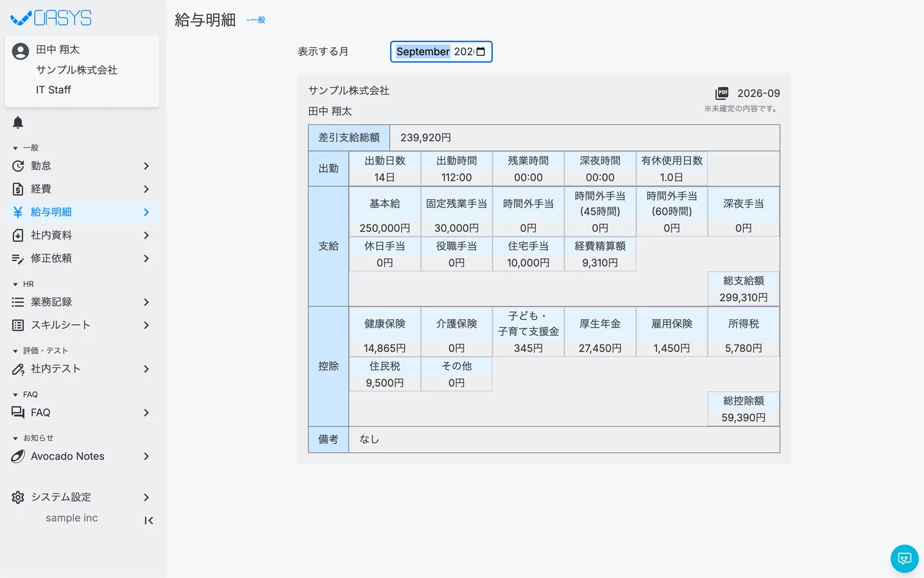
Task: Collapse the 評価・テスト section
Action: coord(40,351)
